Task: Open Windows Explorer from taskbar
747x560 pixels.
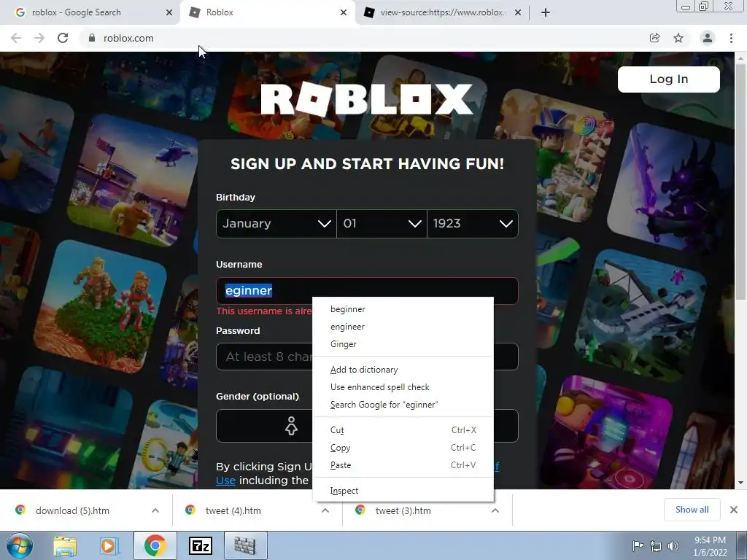Action: pos(65,545)
